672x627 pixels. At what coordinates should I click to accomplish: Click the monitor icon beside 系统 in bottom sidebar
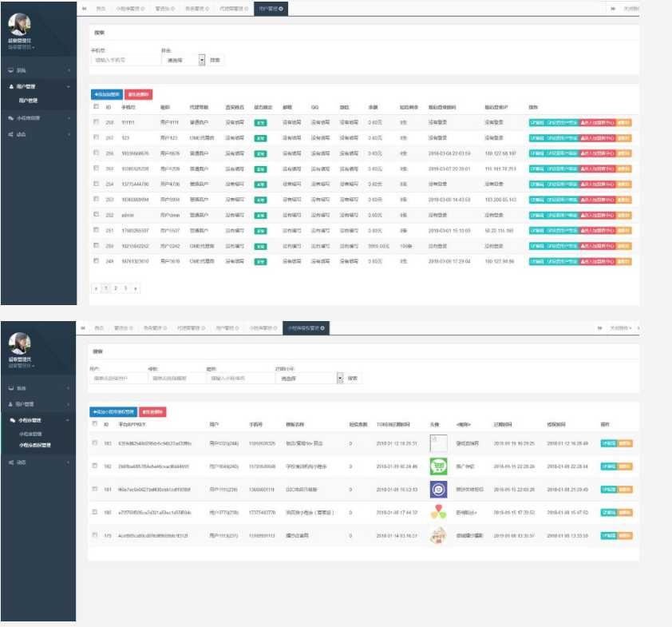pos(11,388)
